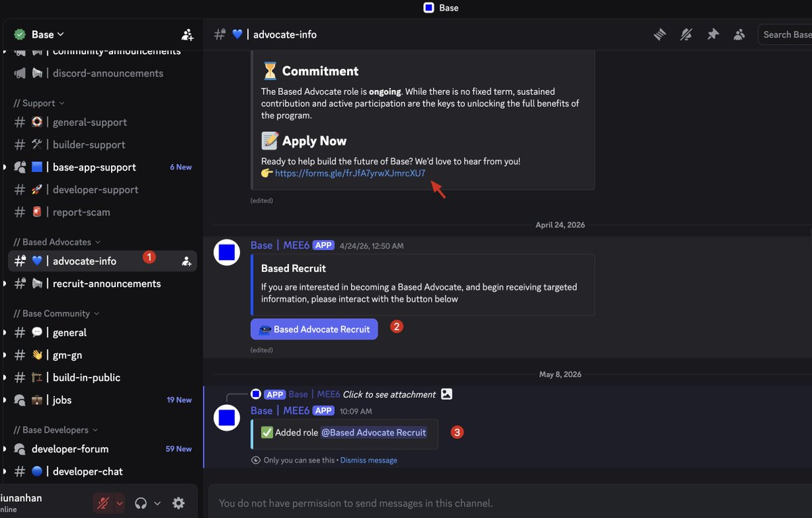
Task: Click the APP badge on 10:09 AM message
Action: 323,410
